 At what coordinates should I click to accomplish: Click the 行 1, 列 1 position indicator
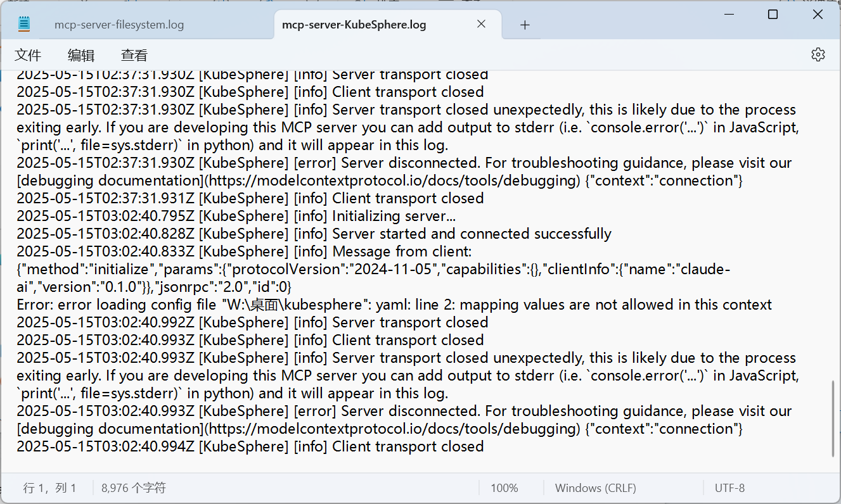[50, 488]
